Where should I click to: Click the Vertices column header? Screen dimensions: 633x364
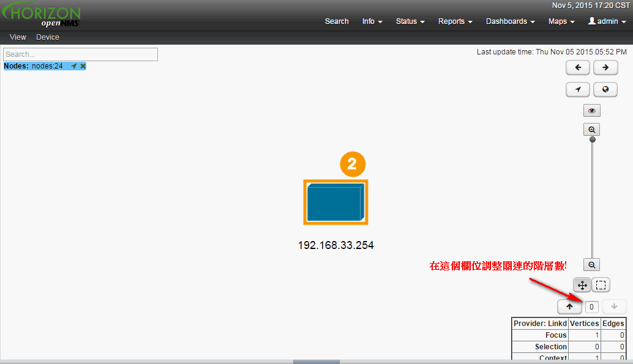584,323
